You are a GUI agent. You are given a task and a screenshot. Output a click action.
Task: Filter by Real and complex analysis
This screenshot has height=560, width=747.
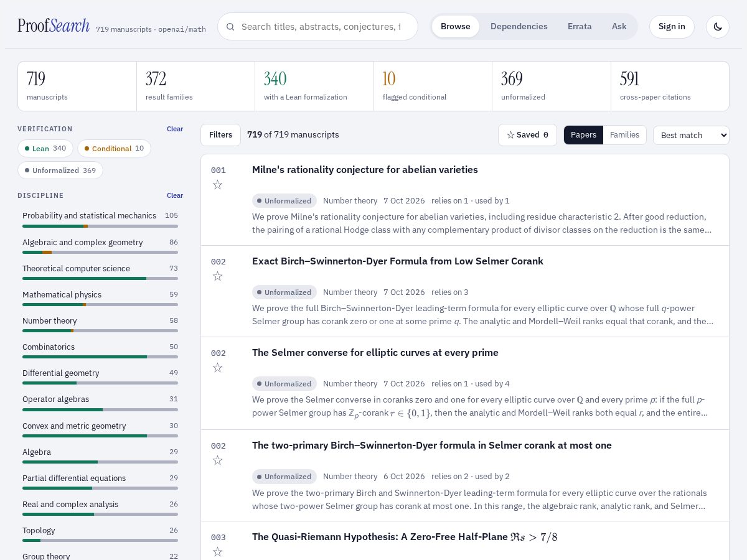[100, 508]
